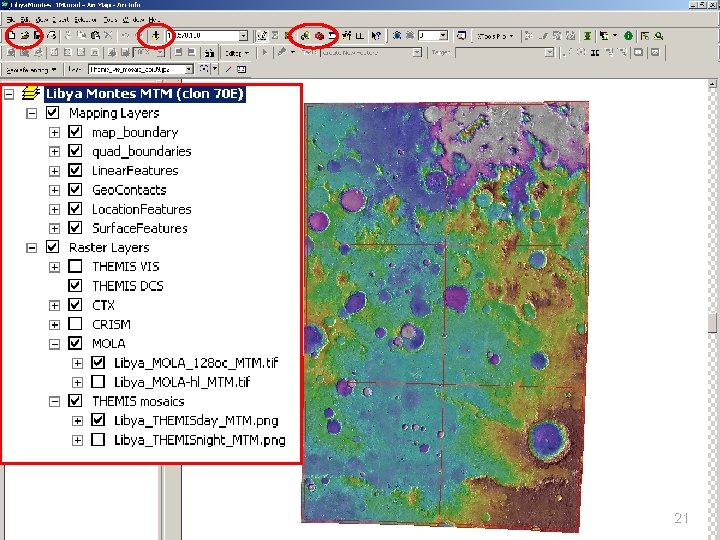The image size is (720, 540).
Task: Open the Help menu
Action: [154, 20]
